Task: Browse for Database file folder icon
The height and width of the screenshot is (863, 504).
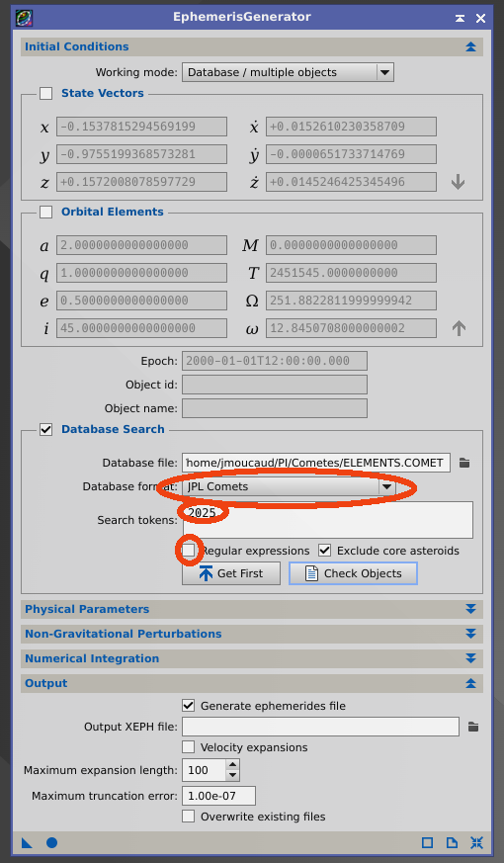Action: click(x=464, y=463)
